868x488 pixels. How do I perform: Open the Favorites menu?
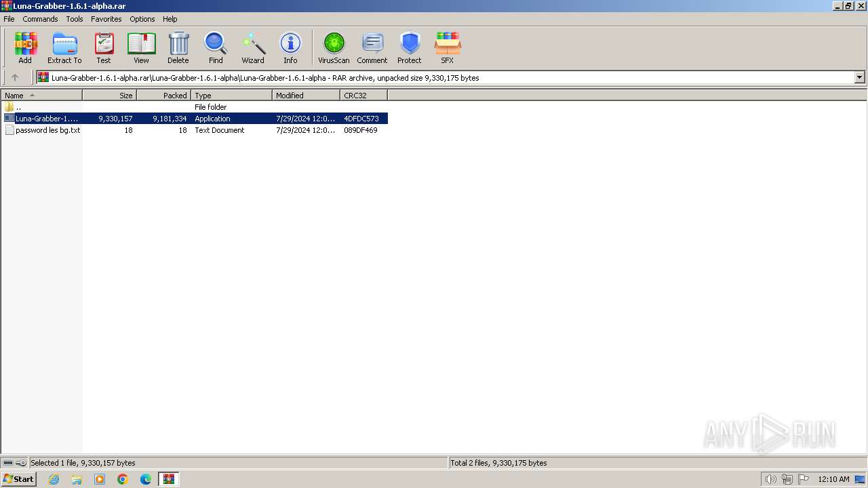coord(106,19)
